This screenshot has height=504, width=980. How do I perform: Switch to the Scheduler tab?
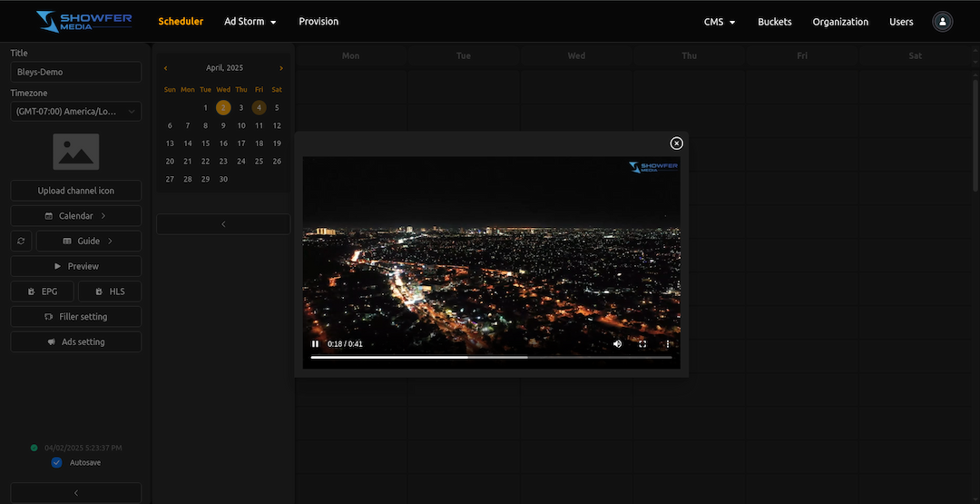[181, 21]
